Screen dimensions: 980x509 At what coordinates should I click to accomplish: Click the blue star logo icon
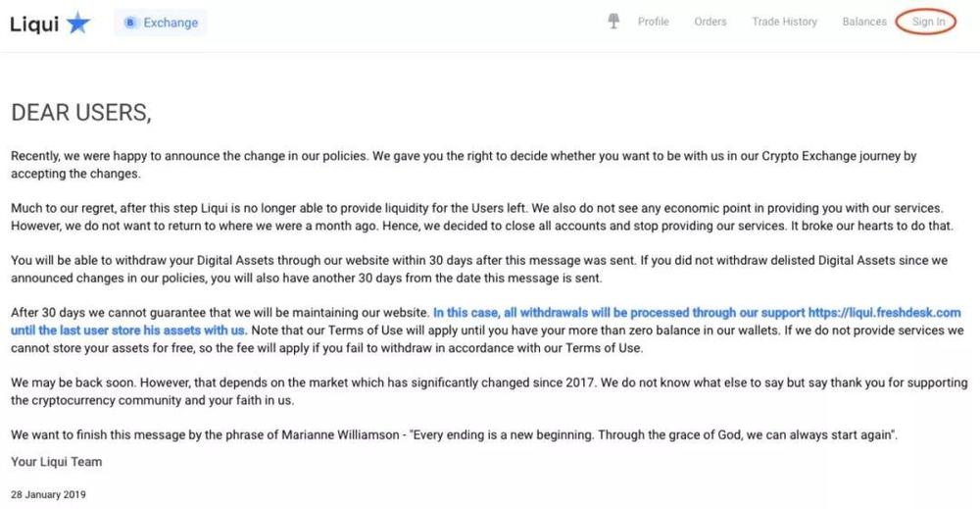pos(78,23)
